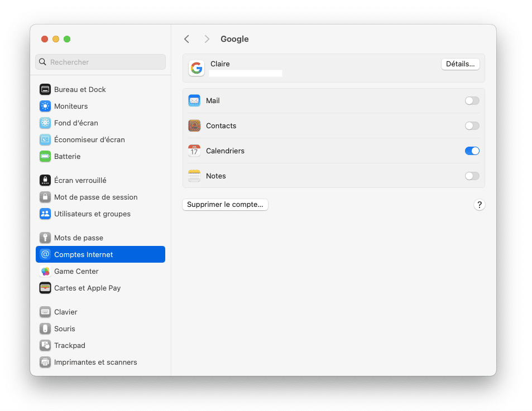Select Écran verrouillé text in sidebar
This screenshot has height=411, width=532.
(80, 180)
